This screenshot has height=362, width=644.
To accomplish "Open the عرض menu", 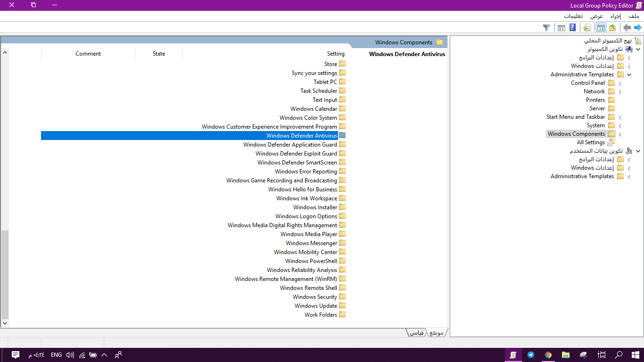I will coord(597,16).
